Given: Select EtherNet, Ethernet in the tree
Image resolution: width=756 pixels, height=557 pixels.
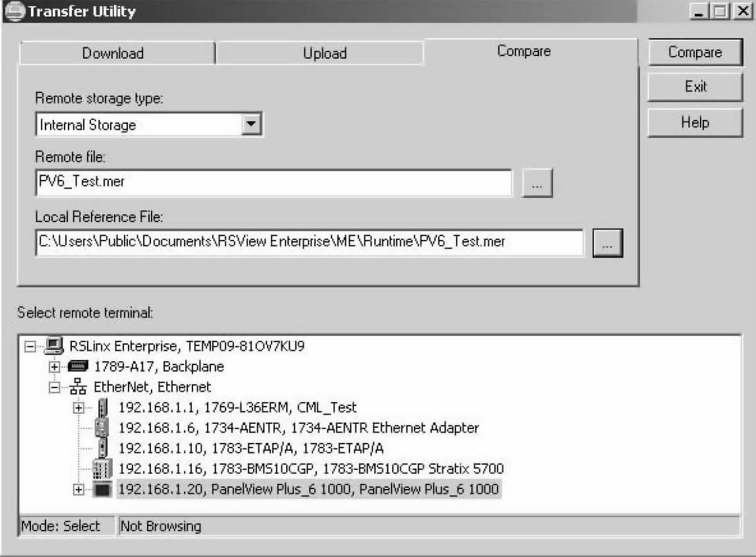Looking at the screenshot, I should pos(152,387).
